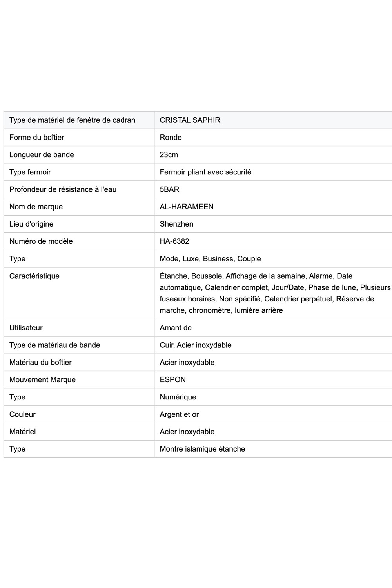
Task: Click 'Fermoir pliant avec sécurité' text
Action: click(205, 172)
